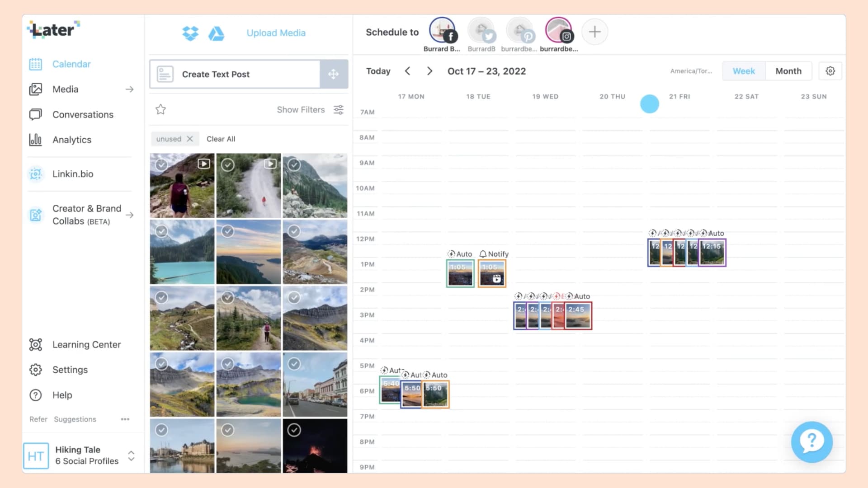Viewport: 868px width, 488px height.
Task: Open Linkin.bio settings
Action: coord(73,174)
